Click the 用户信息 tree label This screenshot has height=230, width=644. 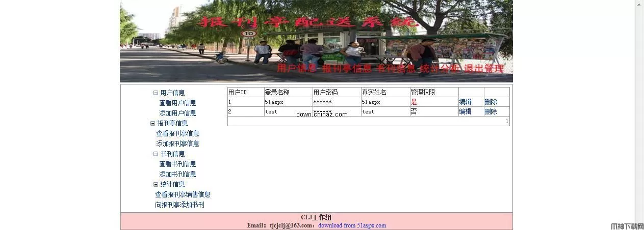172,93
